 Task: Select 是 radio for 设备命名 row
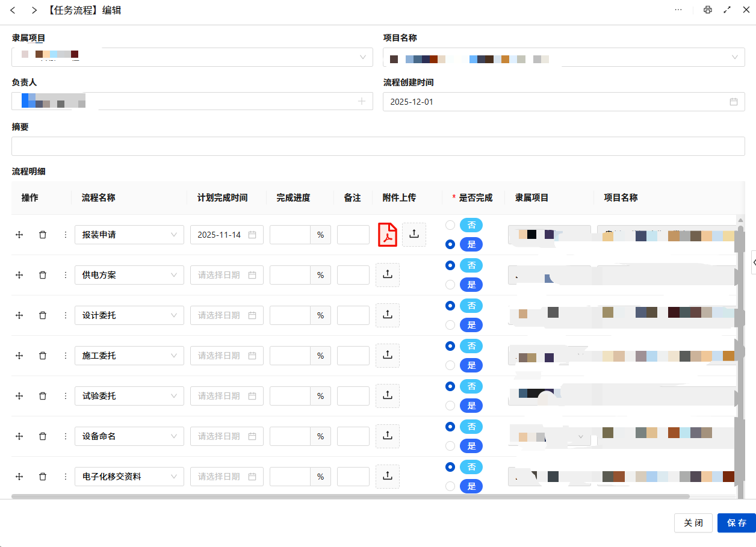coord(450,446)
